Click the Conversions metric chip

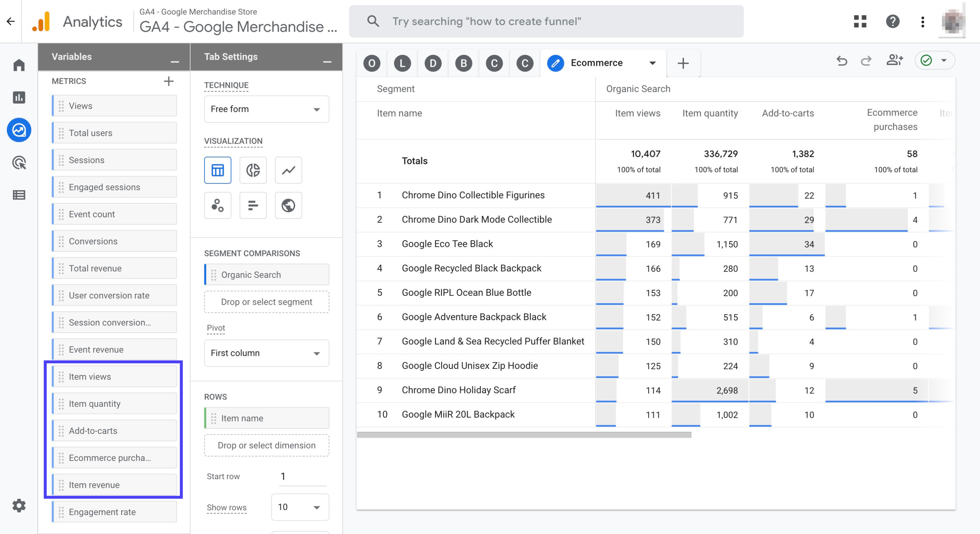pyautogui.click(x=114, y=241)
